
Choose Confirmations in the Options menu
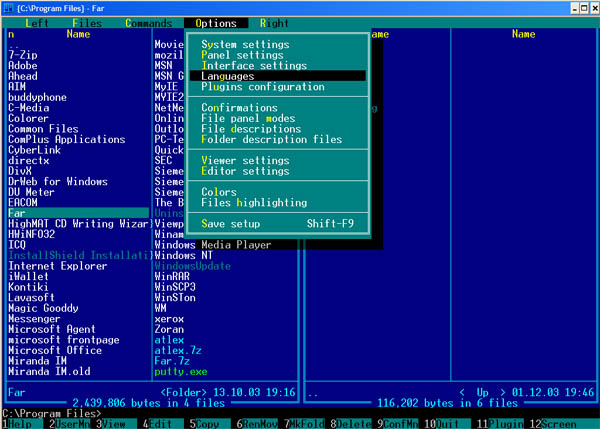click(x=237, y=107)
